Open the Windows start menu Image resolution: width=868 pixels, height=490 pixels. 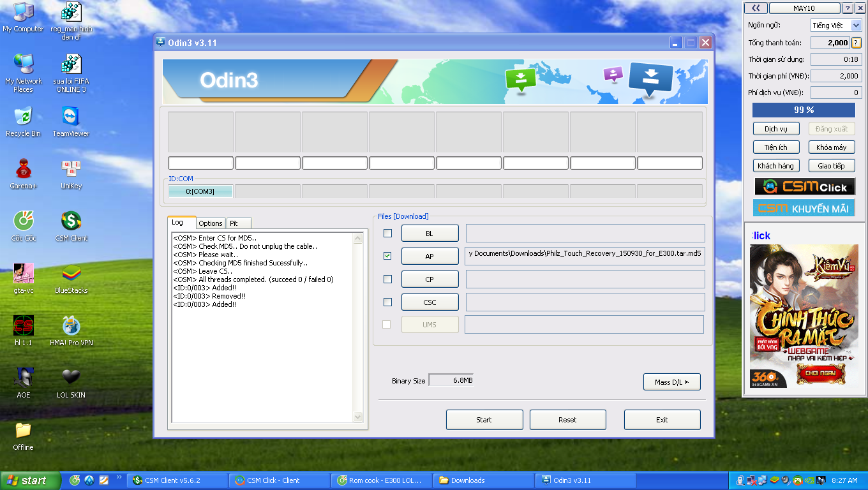pos(31,480)
